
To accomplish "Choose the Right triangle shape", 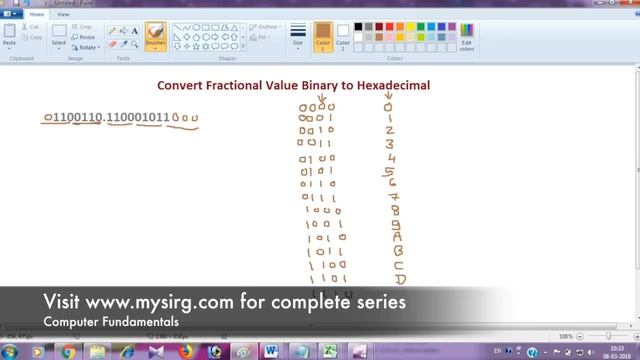I will [x=177, y=37].
